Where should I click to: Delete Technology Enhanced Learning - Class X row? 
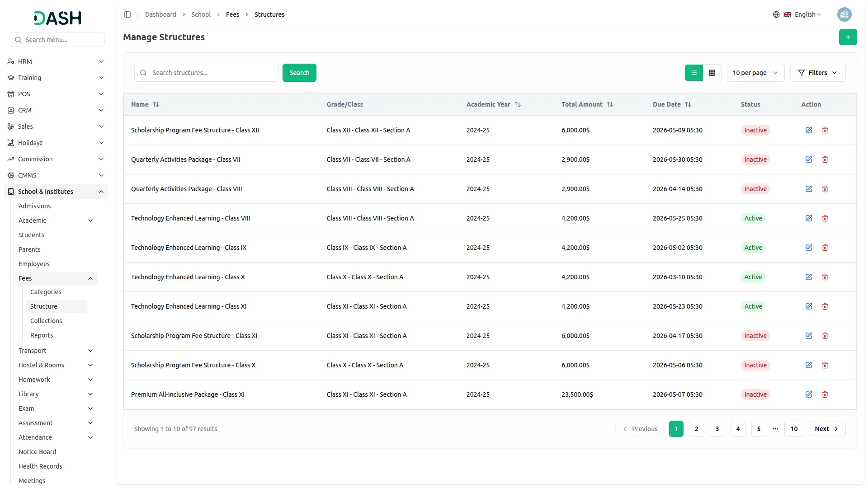825,277
